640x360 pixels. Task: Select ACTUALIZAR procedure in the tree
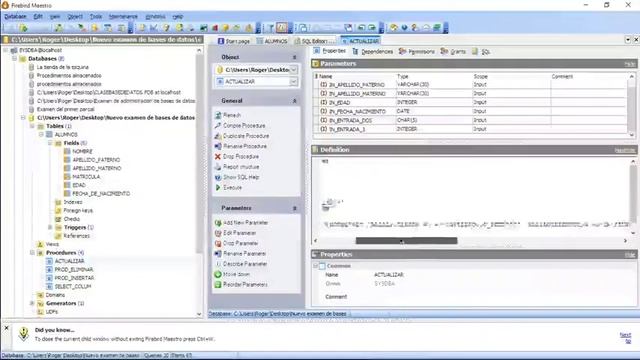pyautogui.click(x=69, y=261)
